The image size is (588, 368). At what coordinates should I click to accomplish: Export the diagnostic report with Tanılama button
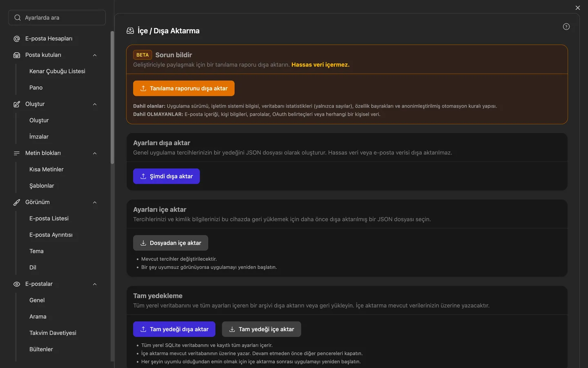184,88
